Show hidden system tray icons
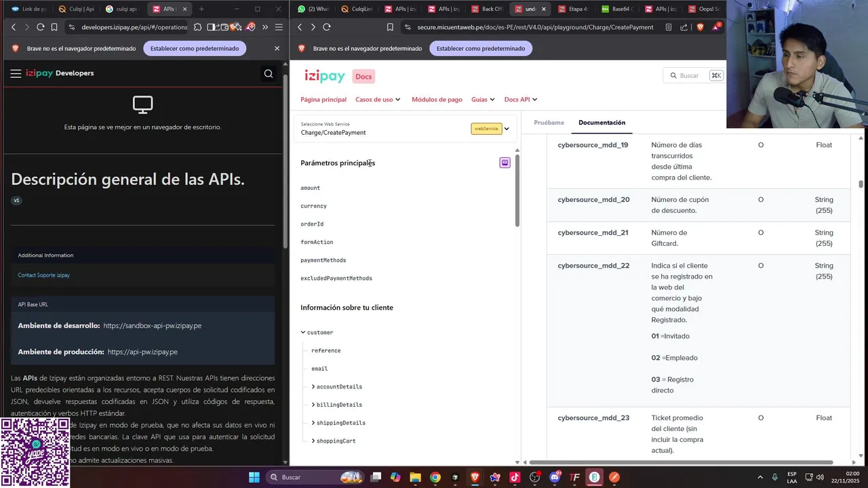 [759, 477]
